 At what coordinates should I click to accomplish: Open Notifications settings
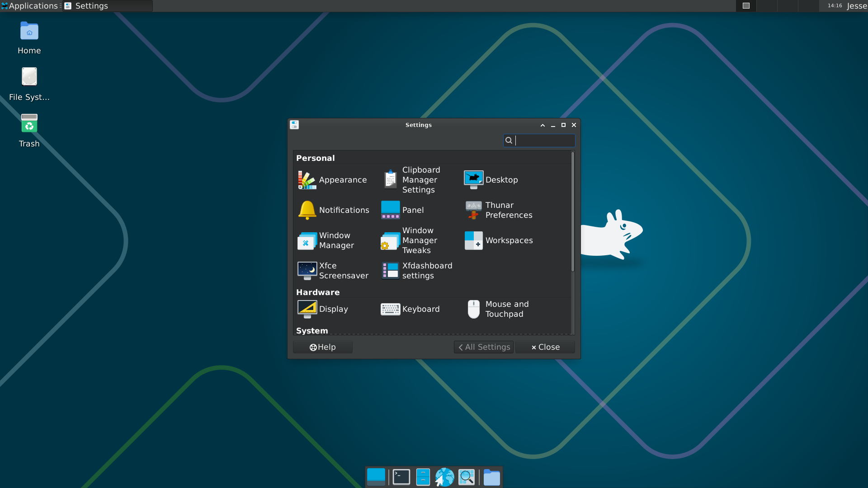(x=334, y=210)
